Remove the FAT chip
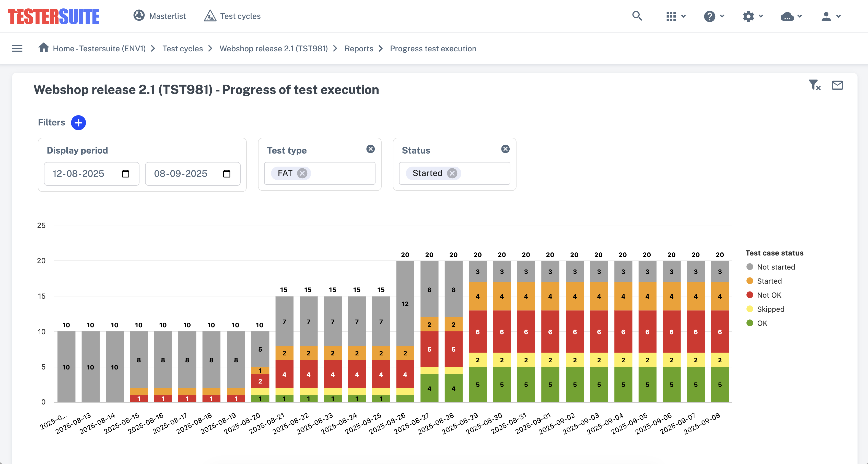 (302, 173)
